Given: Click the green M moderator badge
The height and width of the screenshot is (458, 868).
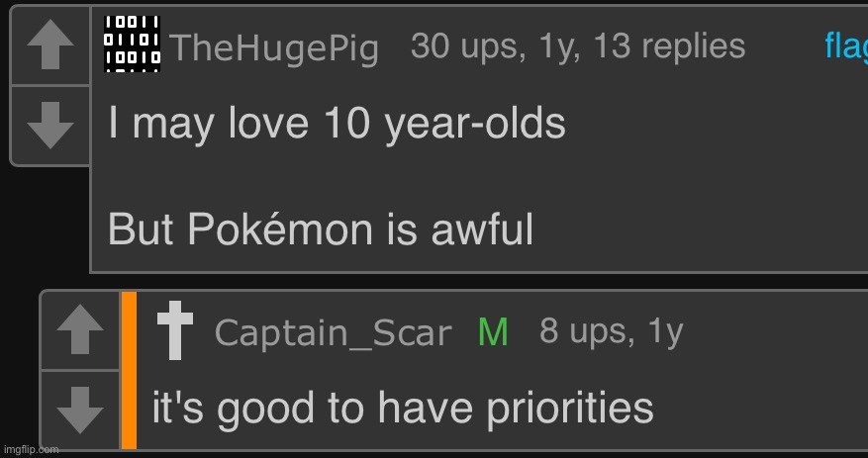Looking at the screenshot, I should click(x=493, y=332).
